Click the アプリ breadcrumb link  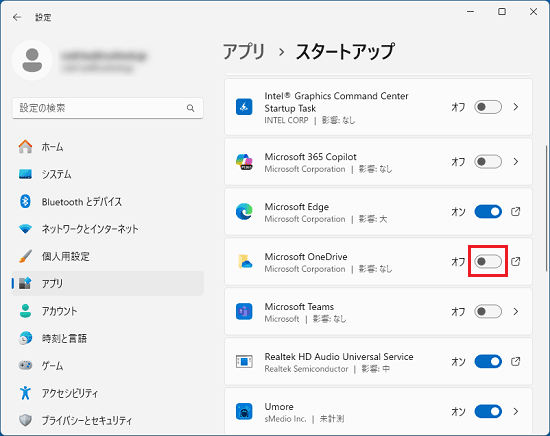[x=244, y=52]
